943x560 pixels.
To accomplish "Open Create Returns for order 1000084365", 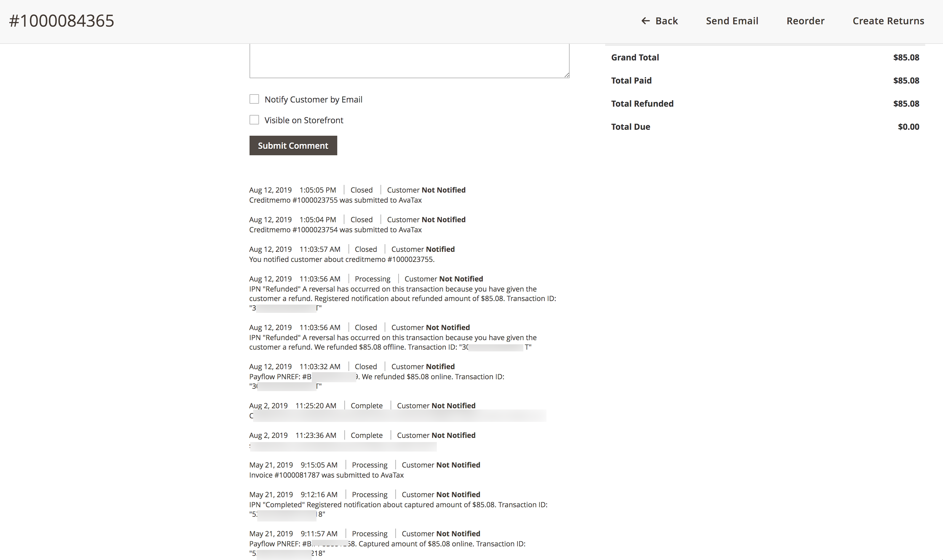I will [888, 21].
